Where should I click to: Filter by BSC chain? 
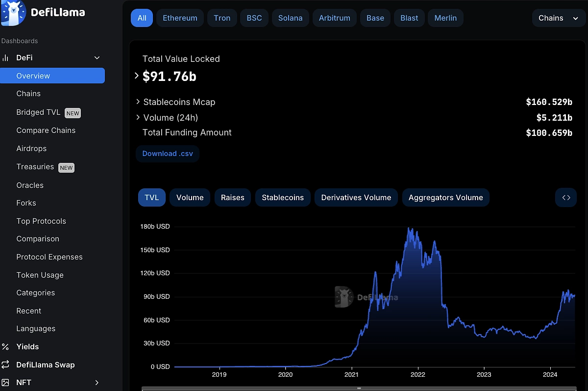[254, 18]
